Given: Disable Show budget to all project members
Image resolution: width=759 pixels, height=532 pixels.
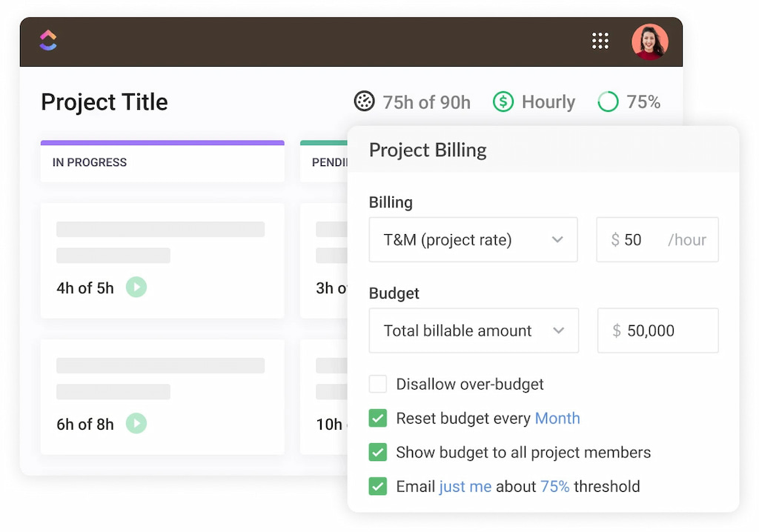Looking at the screenshot, I should pos(378,452).
